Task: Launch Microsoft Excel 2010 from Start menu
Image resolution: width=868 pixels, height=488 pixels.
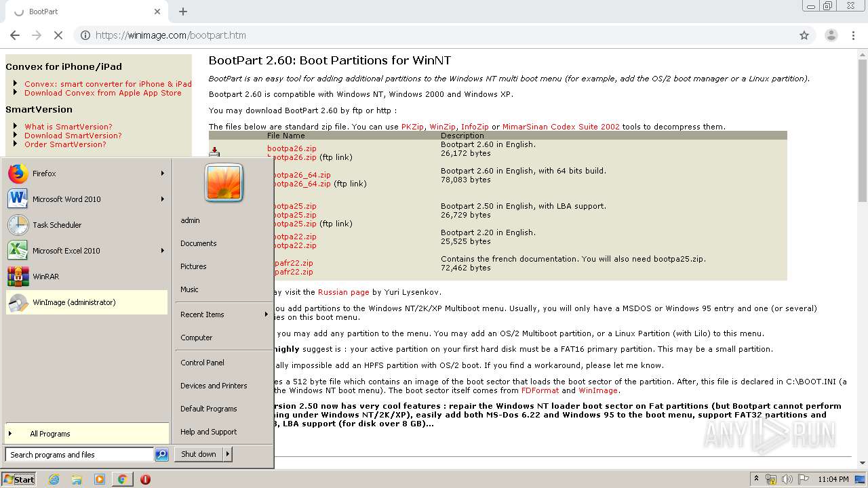Action: [x=86, y=251]
